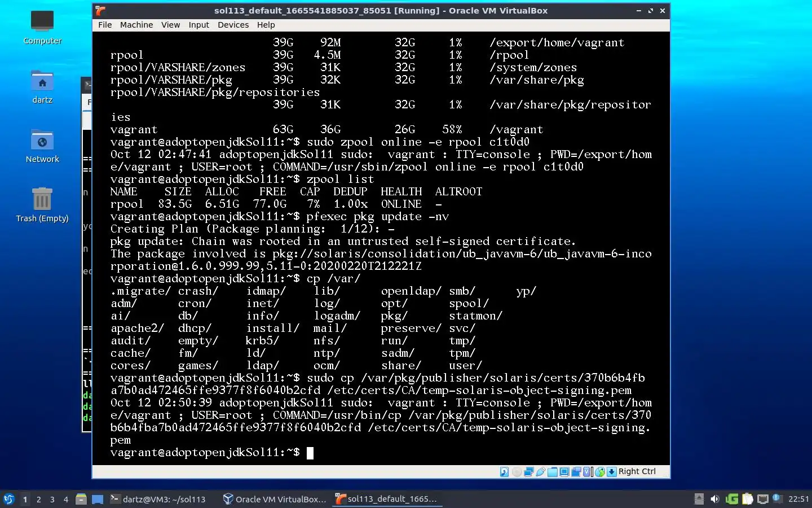
Task: Open the dartz home folder icon
Action: coord(42,86)
